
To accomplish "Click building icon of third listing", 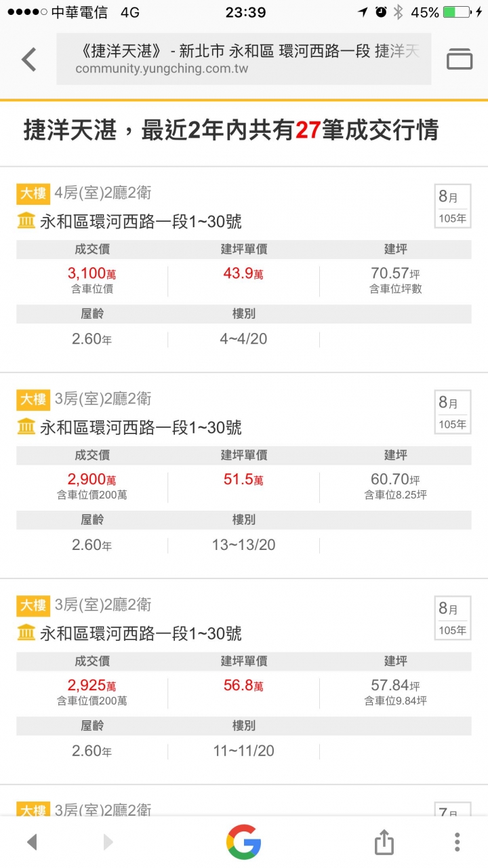I will pyautogui.click(x=26, y=633).
